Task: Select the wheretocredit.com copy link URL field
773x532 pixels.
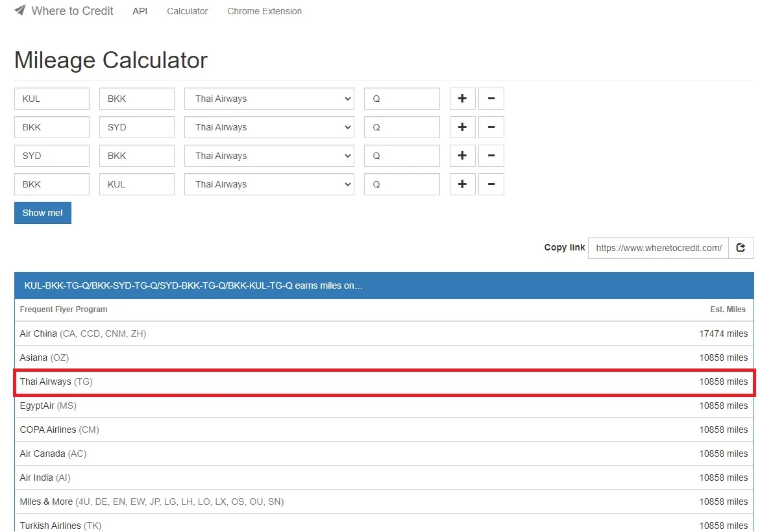Action: (x=658, y=248)
